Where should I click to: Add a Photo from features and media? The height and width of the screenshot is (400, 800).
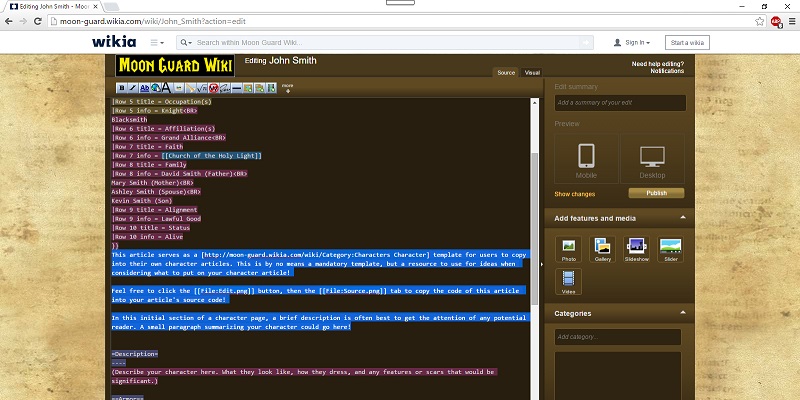[x=569, y=249]
